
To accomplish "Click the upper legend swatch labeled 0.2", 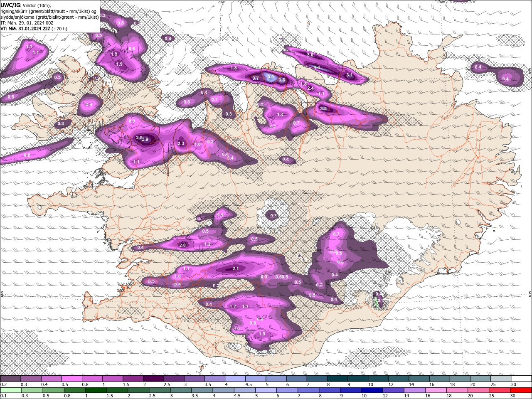I will pyautogui.click(x=10, y=379).
